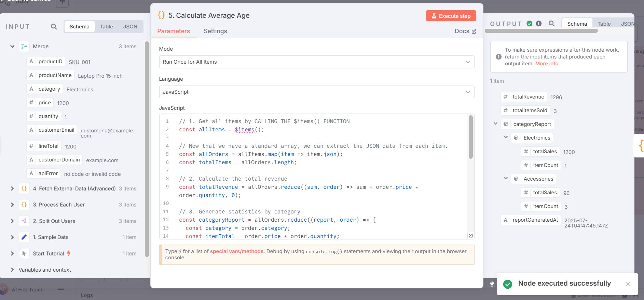The height and width of the screenshot is (300, 644).
Task: Click the number type icon beside price
Action: [x=31, y=102]
